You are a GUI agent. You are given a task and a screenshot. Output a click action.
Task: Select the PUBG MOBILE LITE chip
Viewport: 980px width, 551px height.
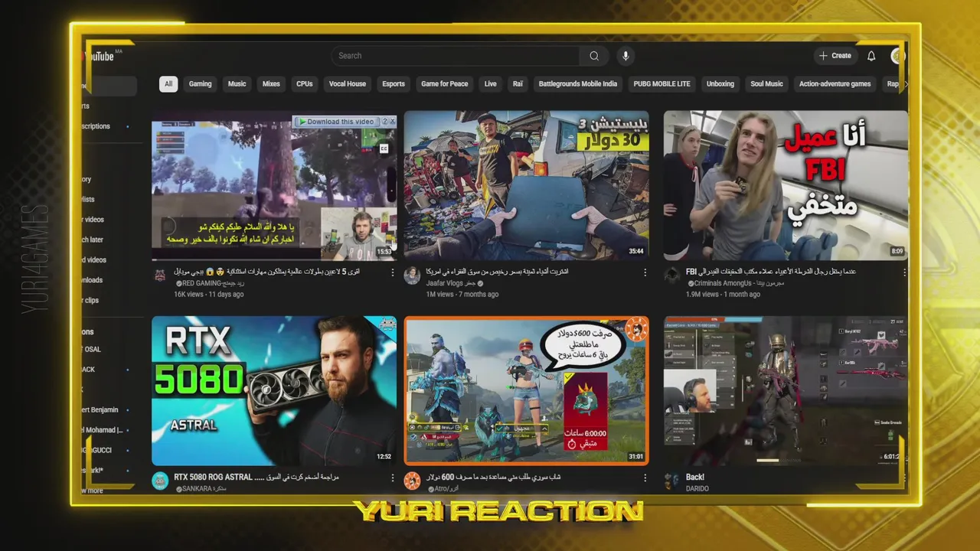coord(661,84)
